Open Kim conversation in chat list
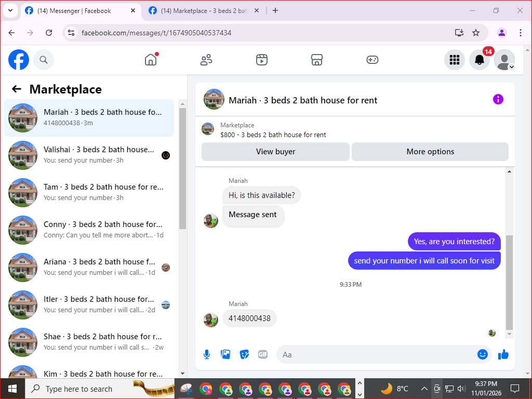This screenshot has width=532, height=399. click(89, 372)
